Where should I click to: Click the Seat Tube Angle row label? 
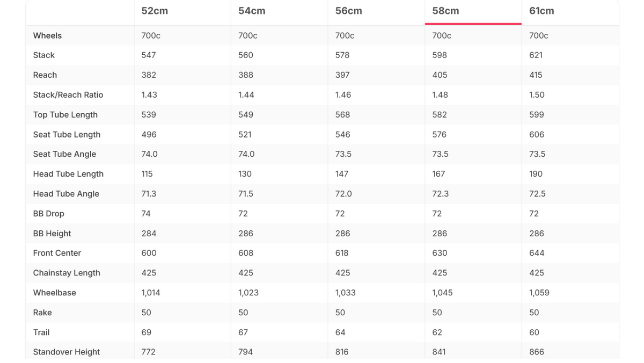tap(64, 154)
